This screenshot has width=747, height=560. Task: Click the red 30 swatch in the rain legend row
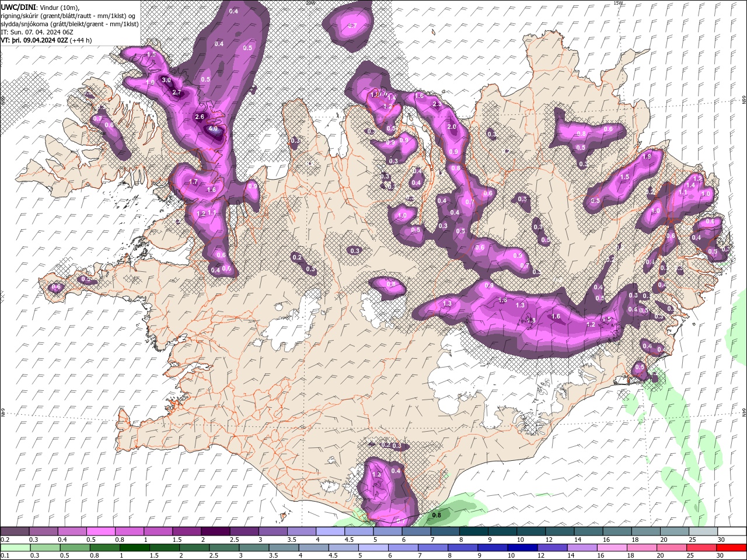(x=731, y=548)
